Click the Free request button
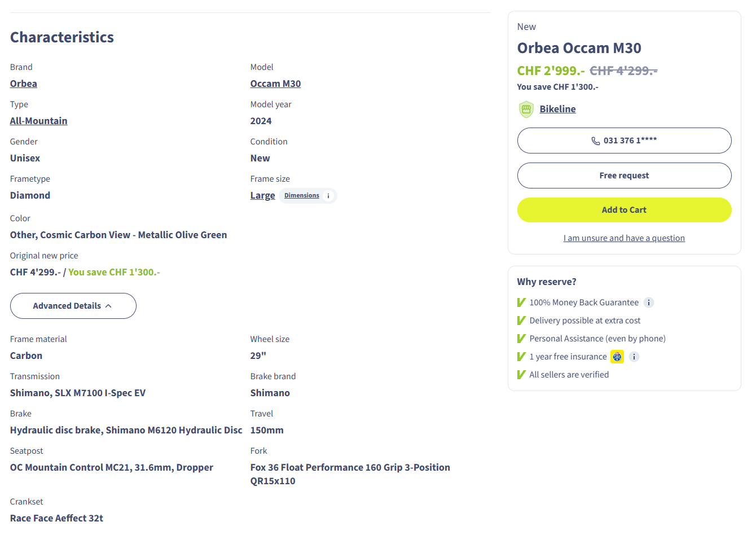The height and width of the screenshot is (535, 756). [624, 176]
